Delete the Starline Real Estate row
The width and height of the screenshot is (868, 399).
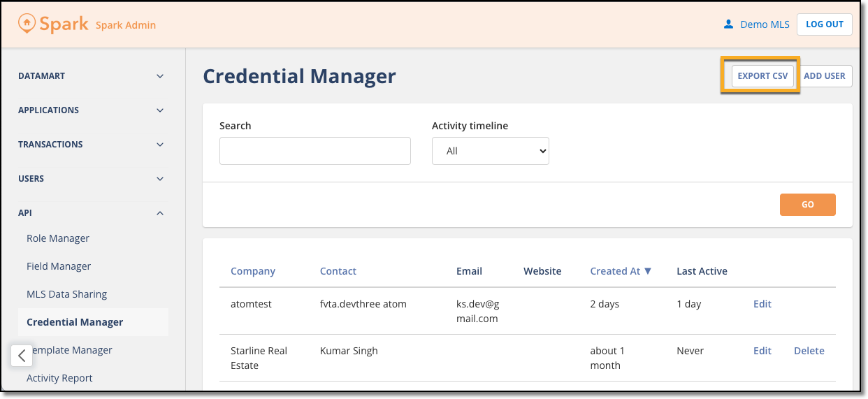coord(809,351)
